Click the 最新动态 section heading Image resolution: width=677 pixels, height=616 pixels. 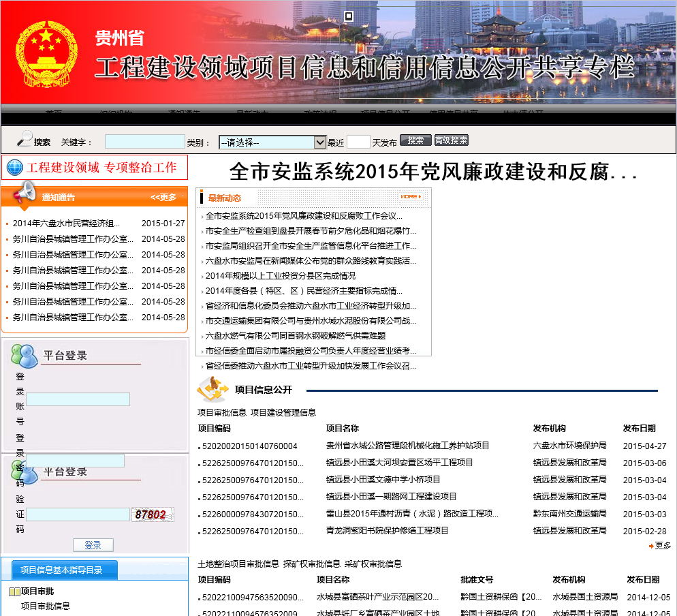pos(225,198)
